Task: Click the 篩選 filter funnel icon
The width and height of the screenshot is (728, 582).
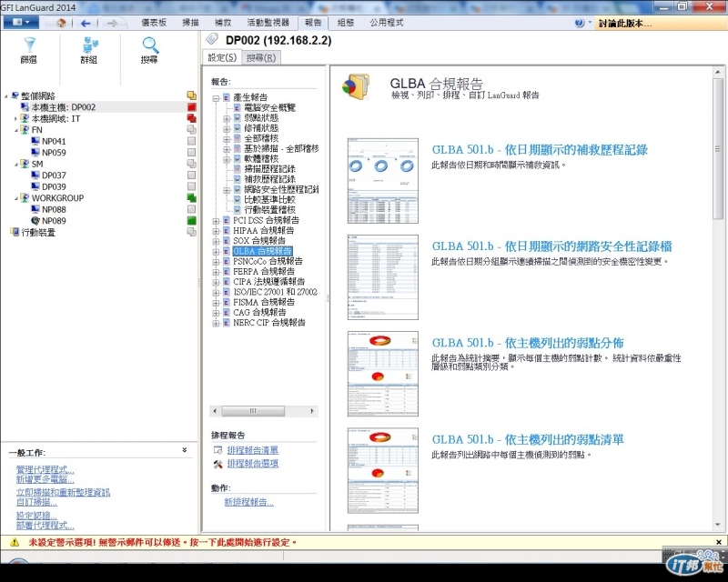Action: (x=29, y=45)
